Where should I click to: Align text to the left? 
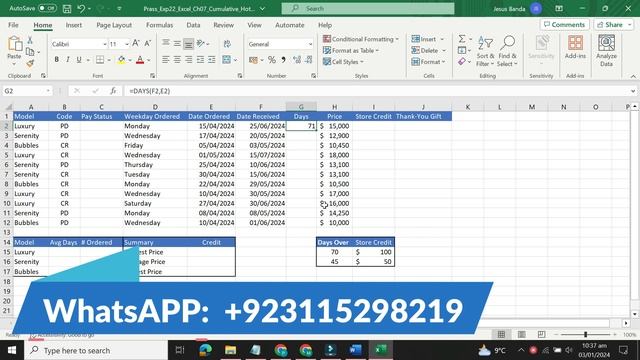click(165, 60)
